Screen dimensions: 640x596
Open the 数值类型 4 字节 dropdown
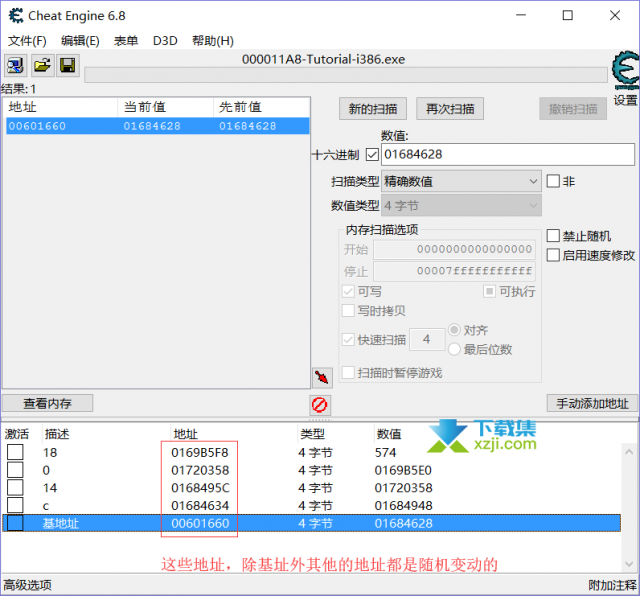click(x=461, y=205)
